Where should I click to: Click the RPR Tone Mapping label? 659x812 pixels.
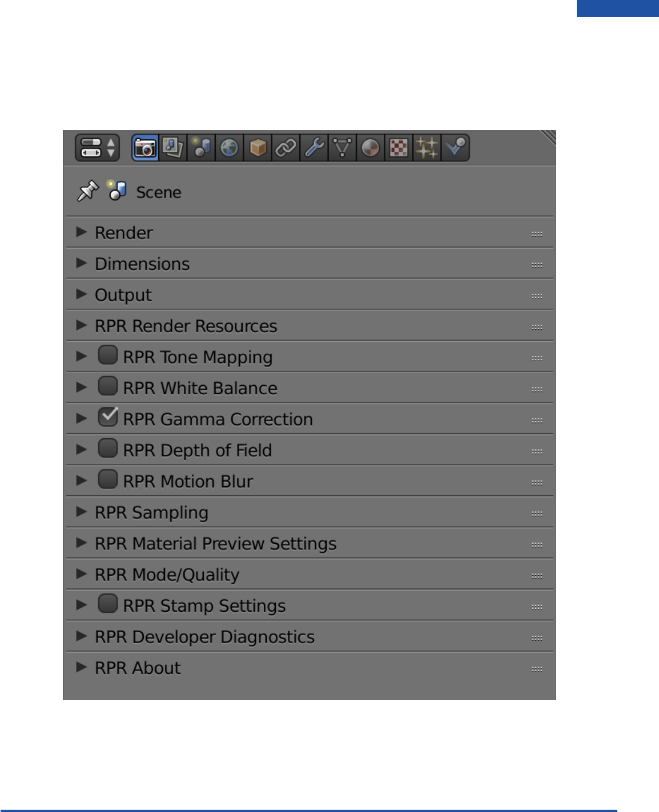[x=198, y=357]
